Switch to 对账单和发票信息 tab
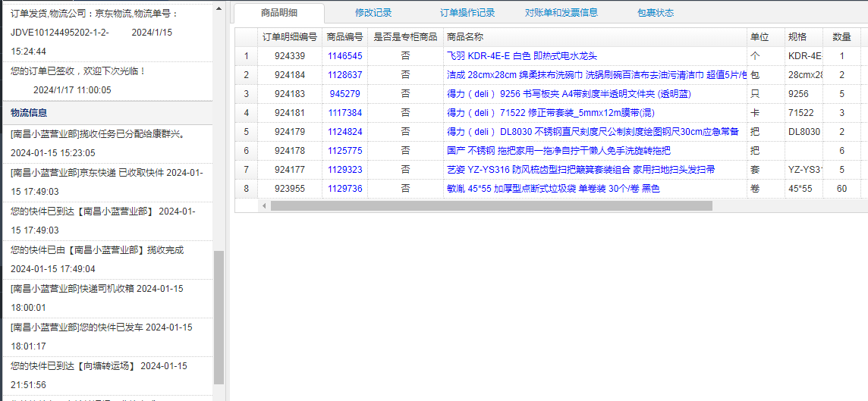This screenshot has width=868, height=401. point(561,13)
